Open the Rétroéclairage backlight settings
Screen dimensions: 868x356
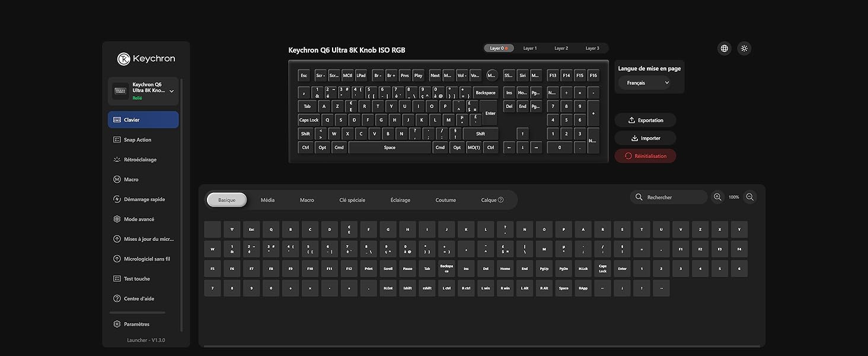143,160
